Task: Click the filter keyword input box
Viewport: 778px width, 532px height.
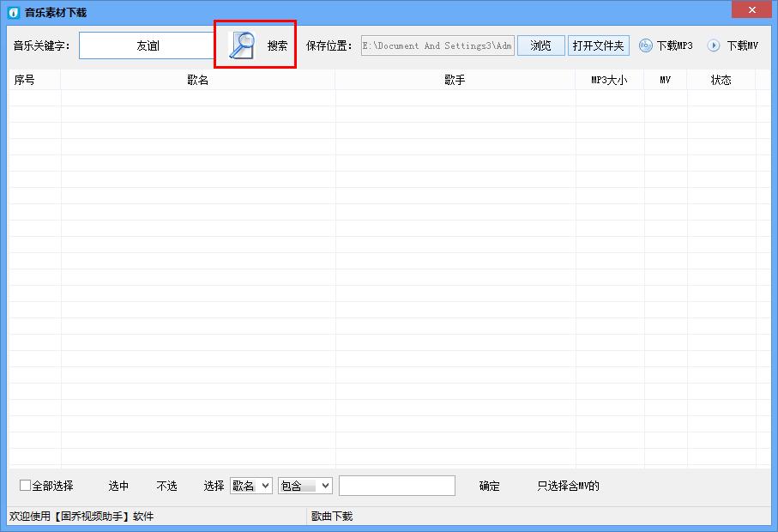Action: click(396, 486)
